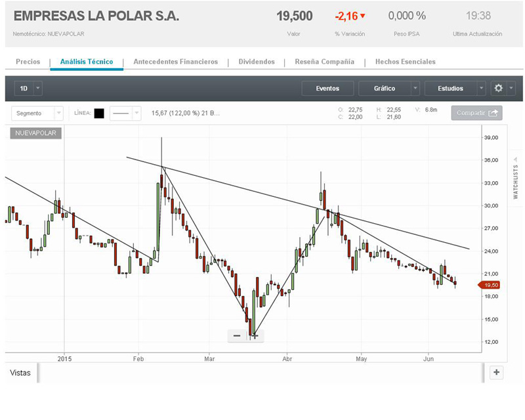
Task: Select the Análisis Técnico tab
Action: pyautogui.click(x=87, y=62)
